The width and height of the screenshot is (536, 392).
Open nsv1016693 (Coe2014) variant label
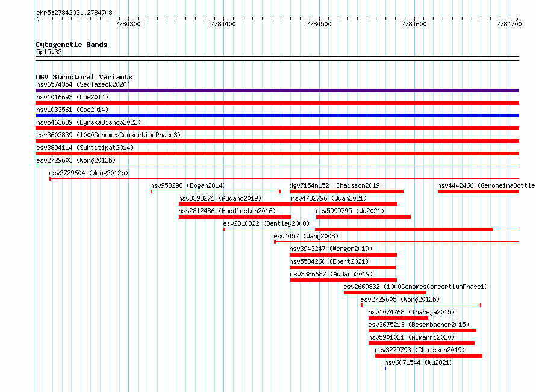(x=72, y=97)
